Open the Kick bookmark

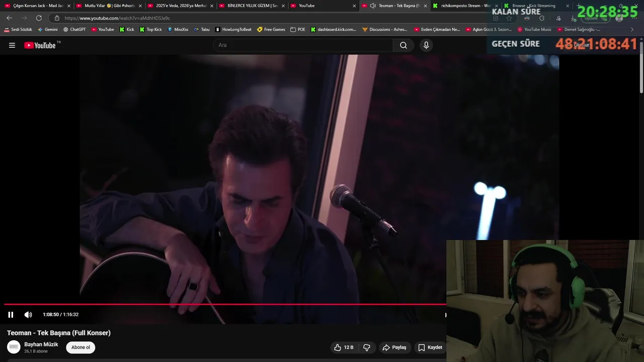(x=127, y=30)
